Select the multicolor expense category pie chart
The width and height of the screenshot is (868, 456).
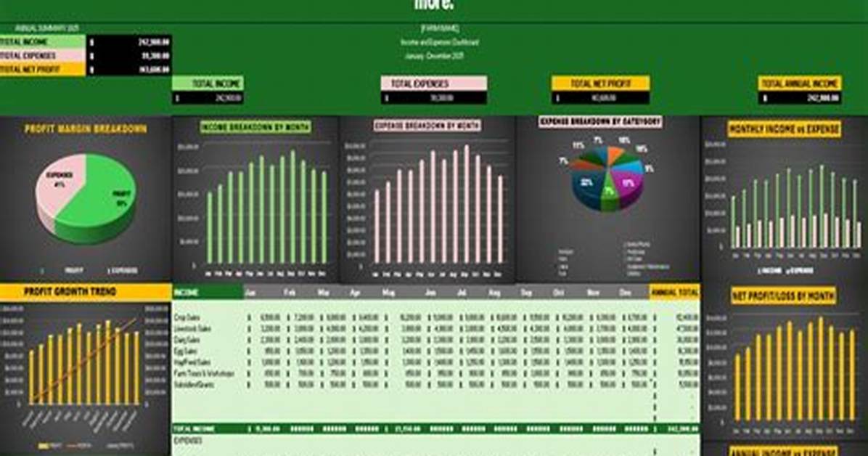607,177
